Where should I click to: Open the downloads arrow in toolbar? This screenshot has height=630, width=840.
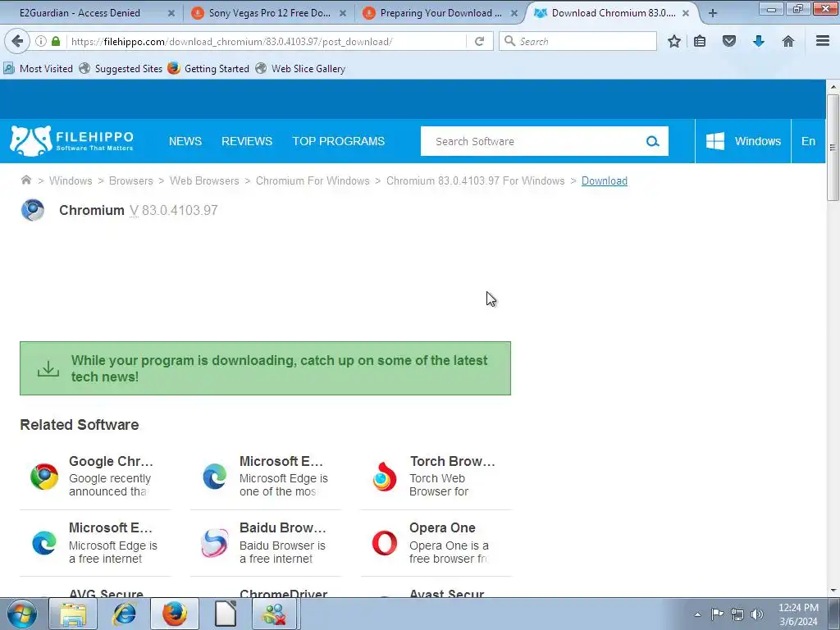759,41
